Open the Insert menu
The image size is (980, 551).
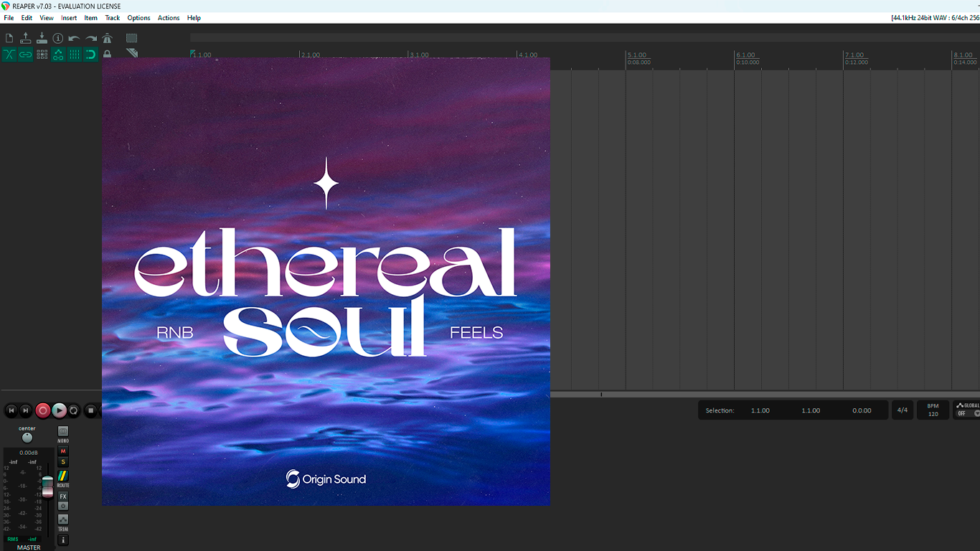pyautogui.click(x=69, y=18)
